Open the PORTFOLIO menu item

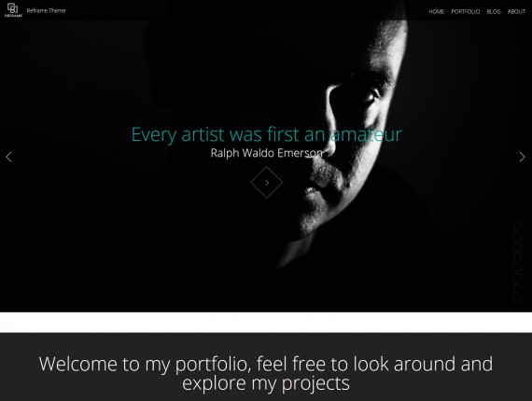point(466,11)
